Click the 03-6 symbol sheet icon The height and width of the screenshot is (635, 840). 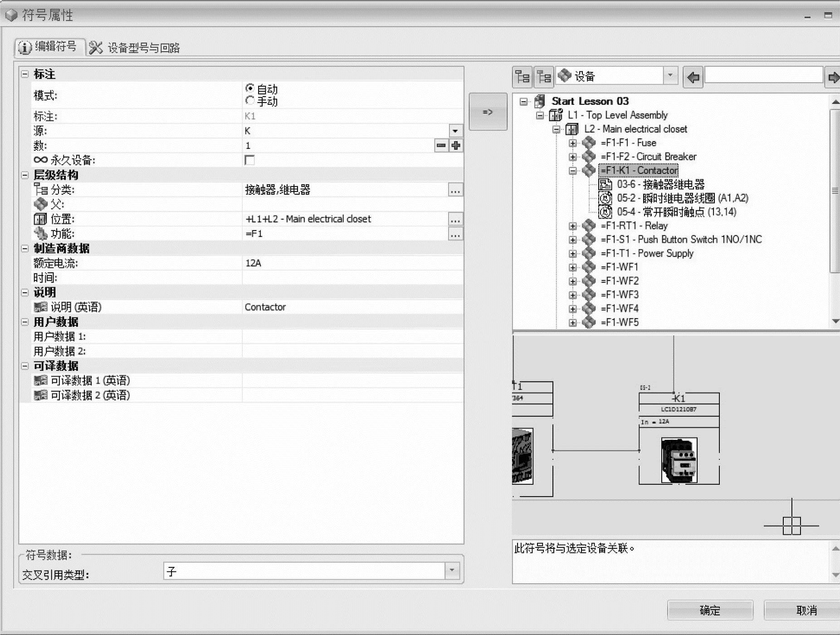pyautogui.click(x=605, y=184)
